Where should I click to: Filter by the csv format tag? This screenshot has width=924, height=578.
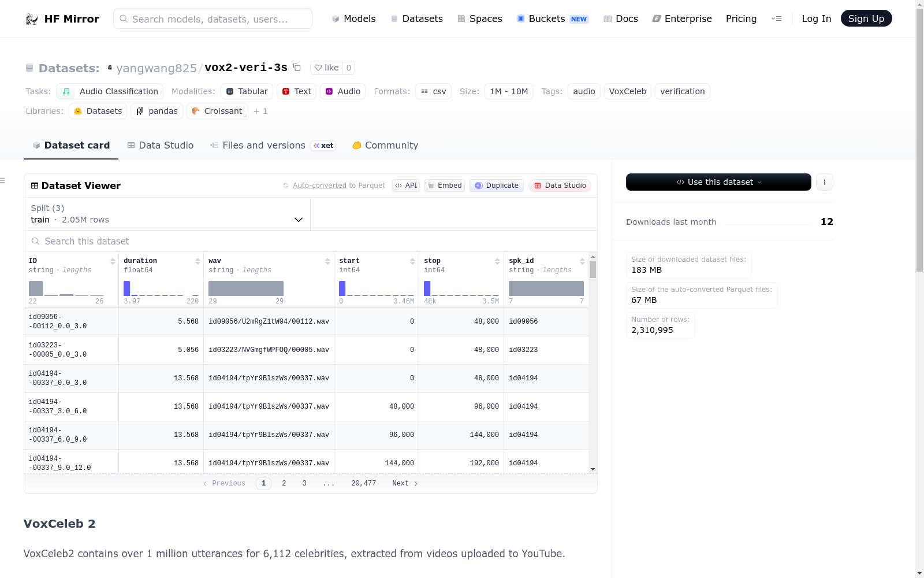[433, 91]
